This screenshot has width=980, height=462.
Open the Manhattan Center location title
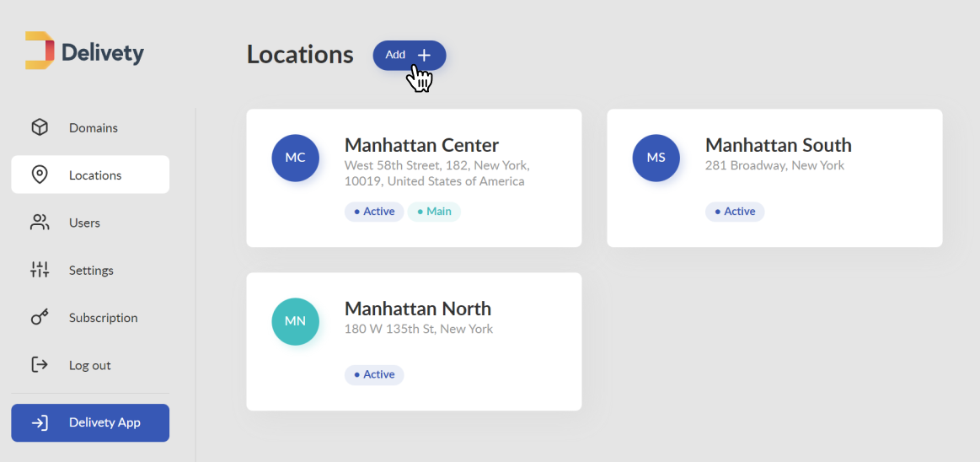pyautogui.click(x=421, y=145)
